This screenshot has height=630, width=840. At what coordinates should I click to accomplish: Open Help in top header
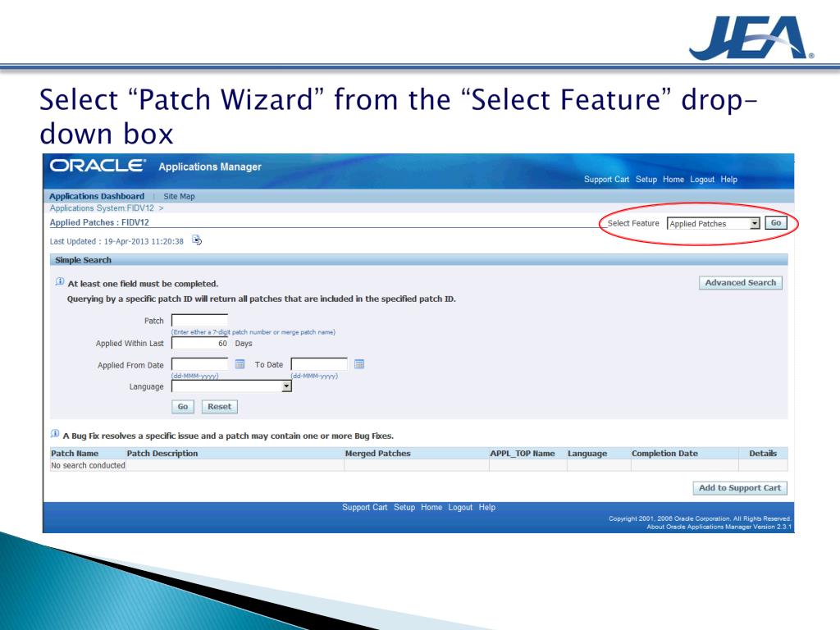pos(728,180)
